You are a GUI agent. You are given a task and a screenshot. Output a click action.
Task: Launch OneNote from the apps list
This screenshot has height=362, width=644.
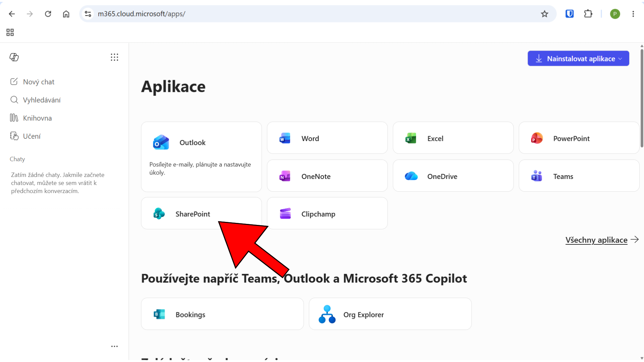click(327, 176)
